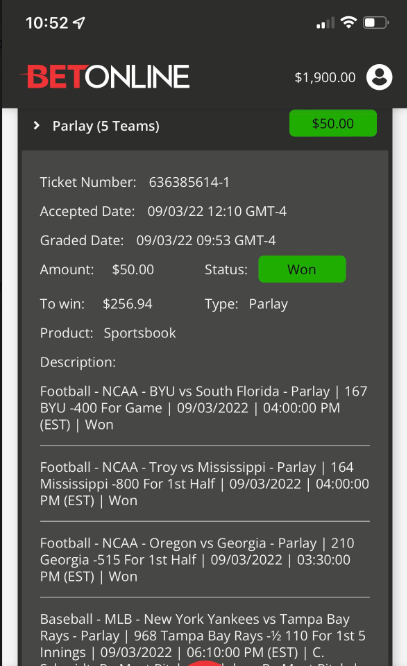The image size is (407, 666).
Task: Tap the location arrow in status bar
Action: (79, 23)
